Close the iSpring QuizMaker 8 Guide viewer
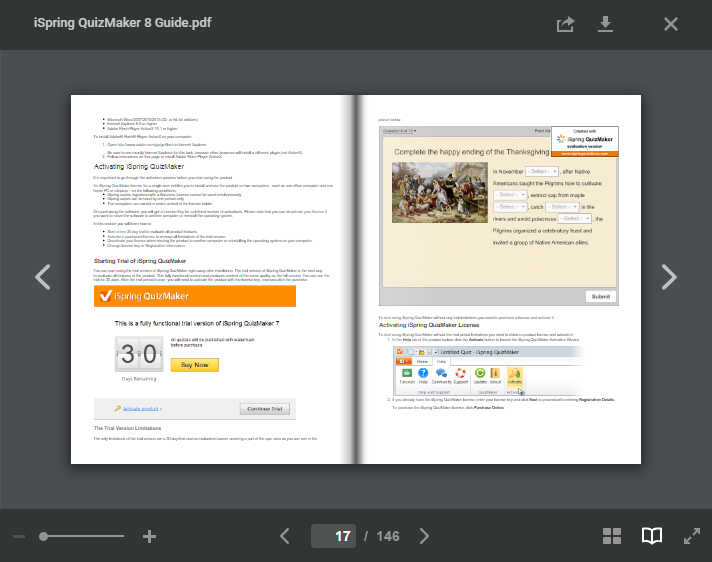The height and width of the screenshot is (562, 712). pyautogui.click(x=671, y=24)
